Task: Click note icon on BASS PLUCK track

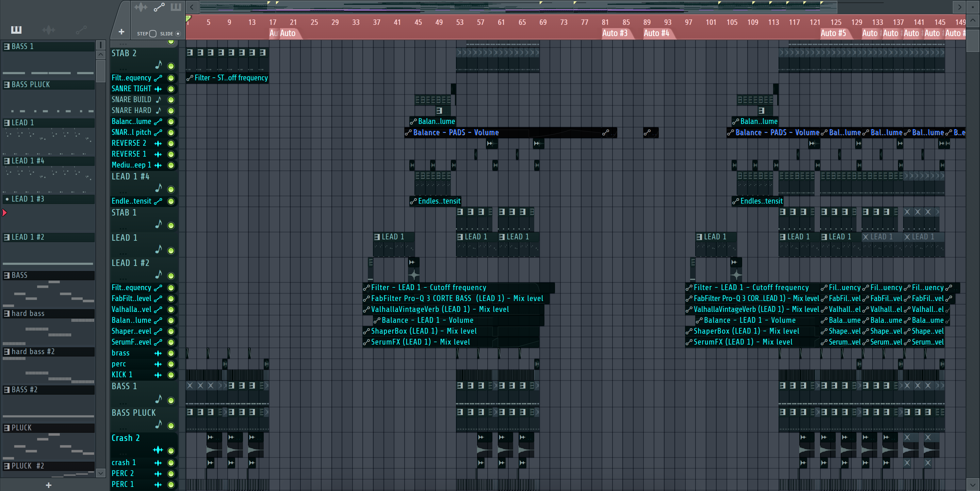Action: click(x=158, y=424)
